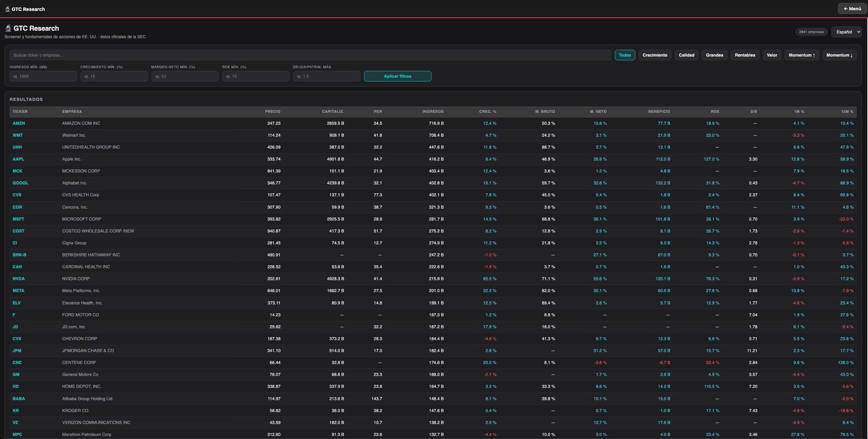Click the Ingresos mín. input box
868x439 pixels.
point(43,76)
